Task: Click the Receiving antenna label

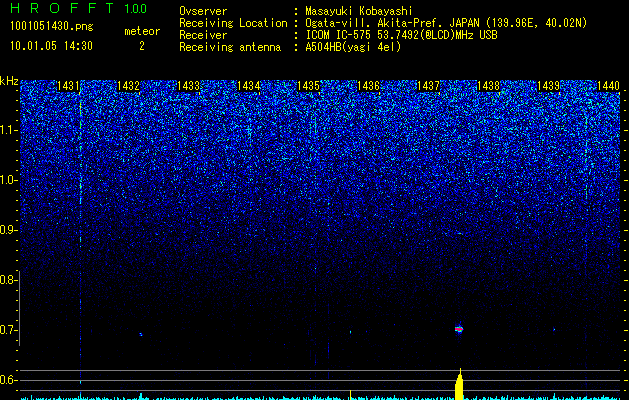Action: 230,47
